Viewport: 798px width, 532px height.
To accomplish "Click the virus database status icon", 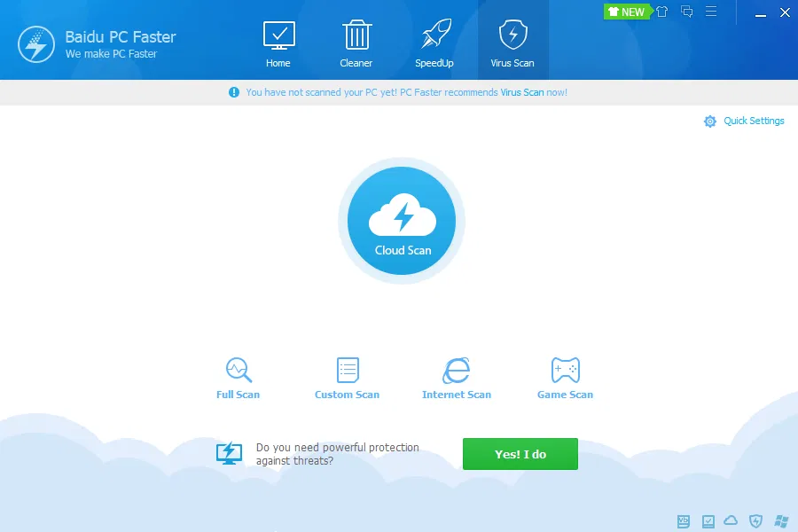I will 684,520.
